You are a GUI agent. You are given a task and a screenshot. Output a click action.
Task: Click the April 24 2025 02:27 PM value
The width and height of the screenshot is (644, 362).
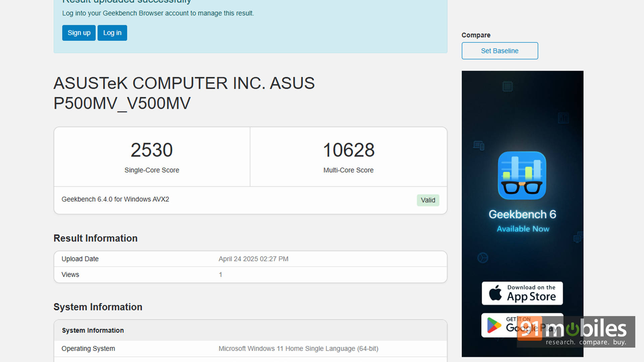tap(254, 259)
